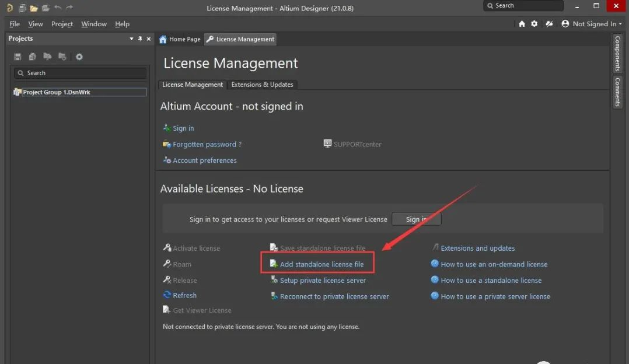
Task: Switch to the Extensions & Updates tab
Action: tap(262, 85)
